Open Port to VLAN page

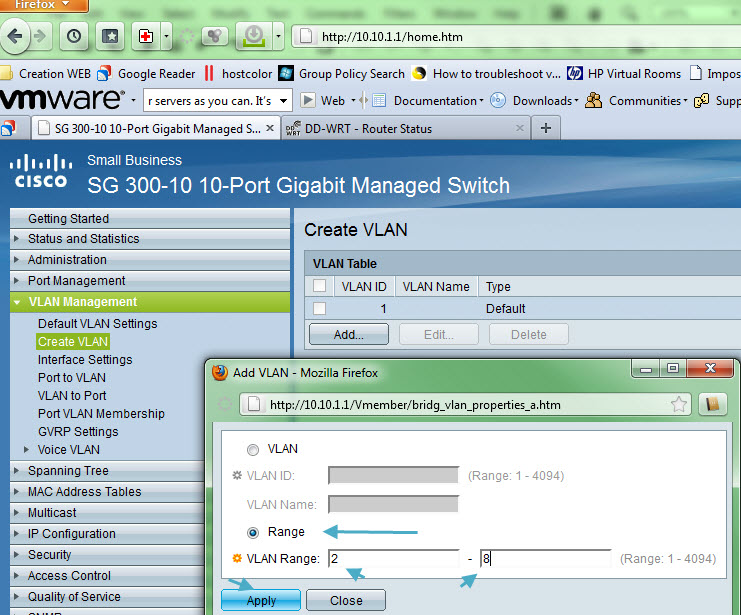tap(72, 378)
